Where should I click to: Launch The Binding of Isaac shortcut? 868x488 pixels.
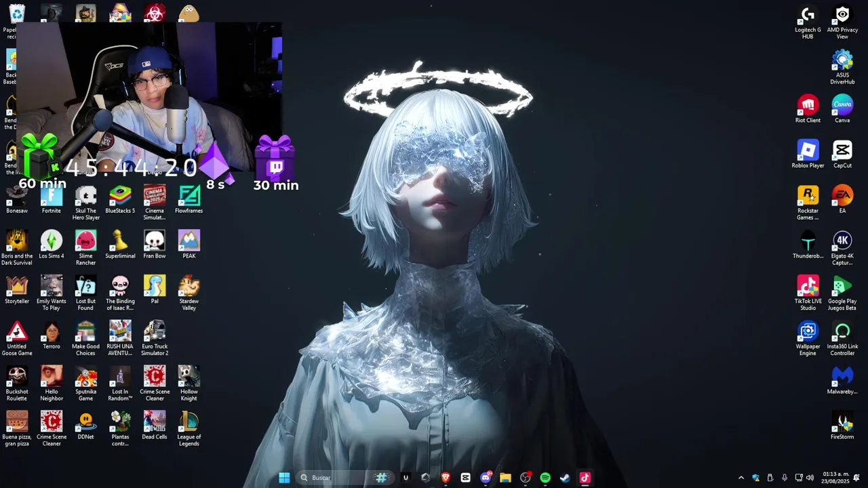(120, 293)
